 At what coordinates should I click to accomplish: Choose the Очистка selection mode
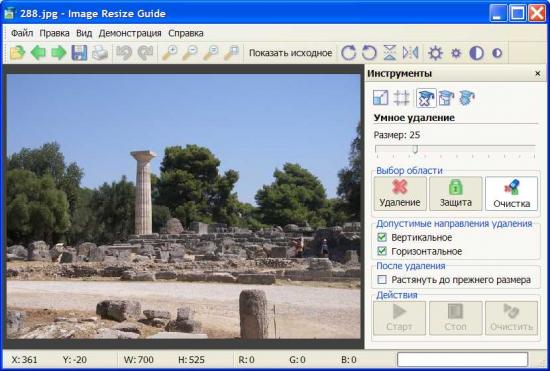(x=511, y=194)
